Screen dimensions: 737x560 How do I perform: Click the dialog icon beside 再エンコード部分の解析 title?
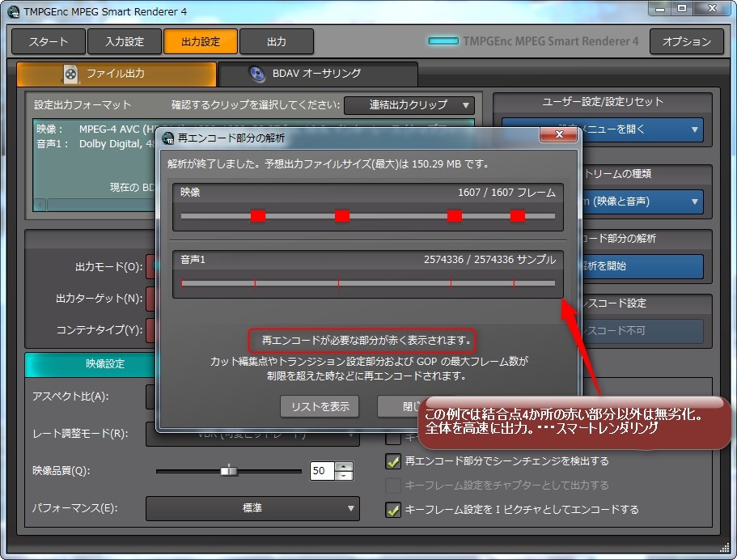(167, 138)
